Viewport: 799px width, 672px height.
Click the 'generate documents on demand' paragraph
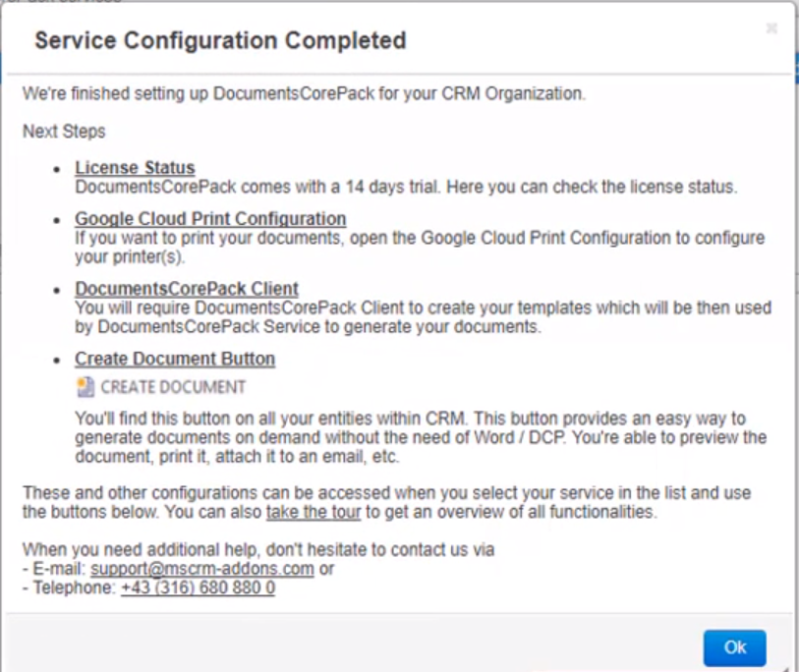421,437
